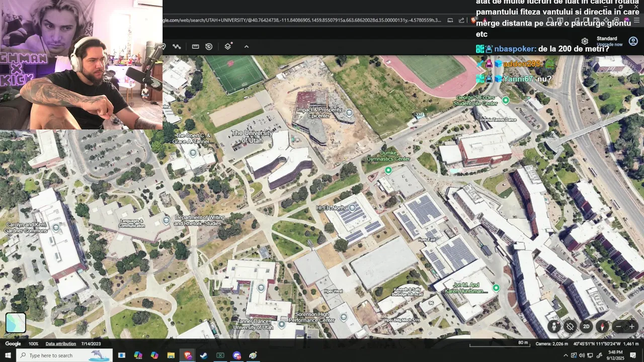Open the Windows notification center
644x362 pixels.
633,355
